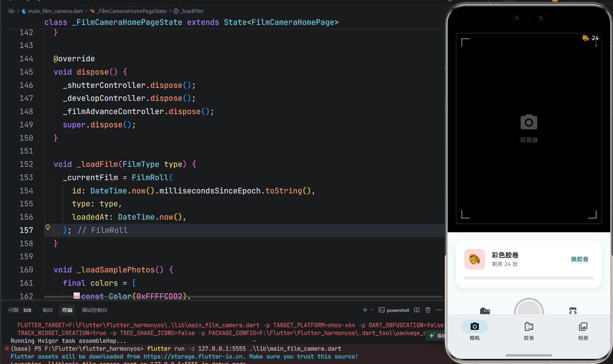Image resolution: width=613 pixels, height=364 pixels.
Task: Switch to the 问题 problems tab
Action: click(14, 310)
